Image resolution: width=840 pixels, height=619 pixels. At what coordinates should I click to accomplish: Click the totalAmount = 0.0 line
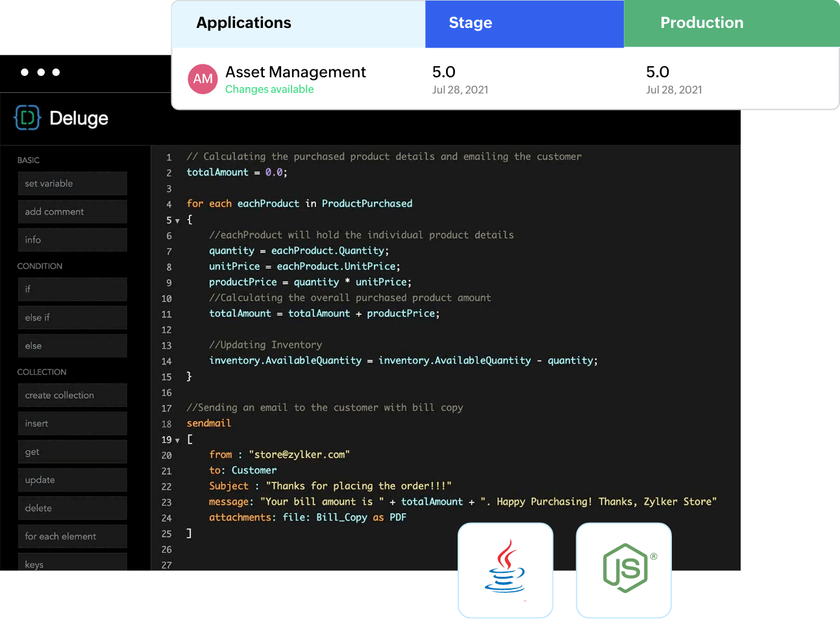(x=237, y=172)
